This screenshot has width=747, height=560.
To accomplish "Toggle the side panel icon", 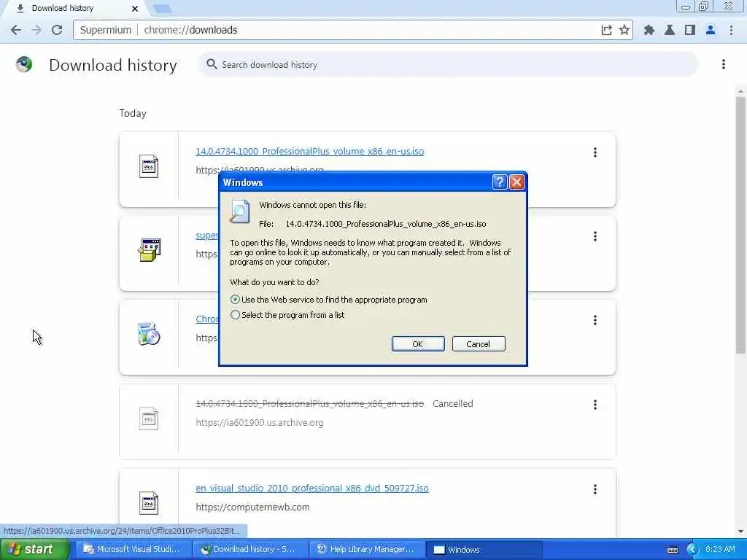I will click(x=690, y=30).
